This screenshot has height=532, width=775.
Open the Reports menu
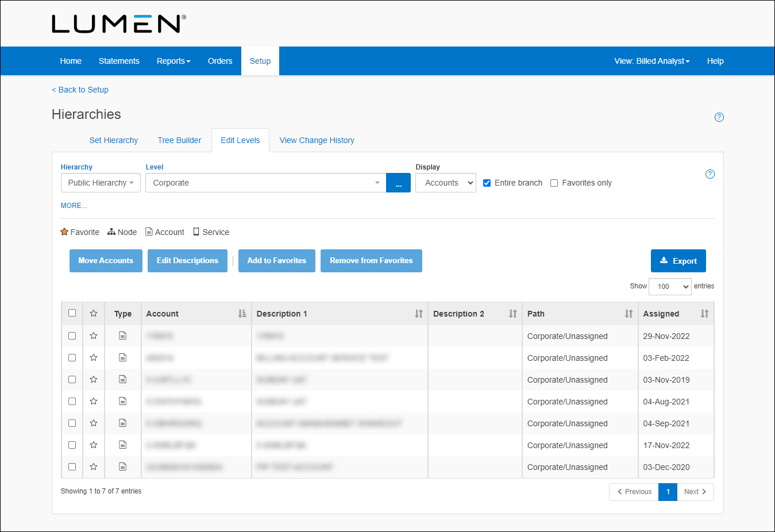pos(173,61)
